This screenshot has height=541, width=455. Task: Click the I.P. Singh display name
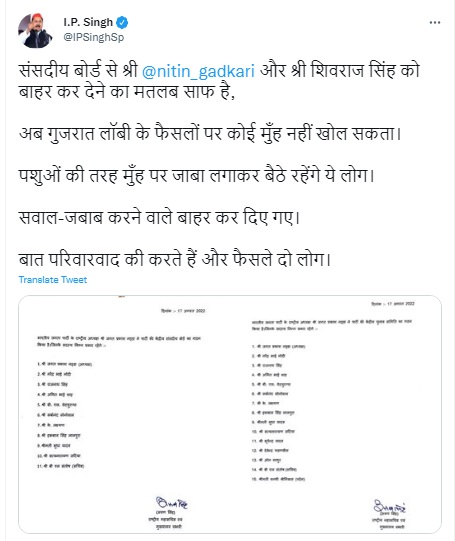[x=88, y=22]
